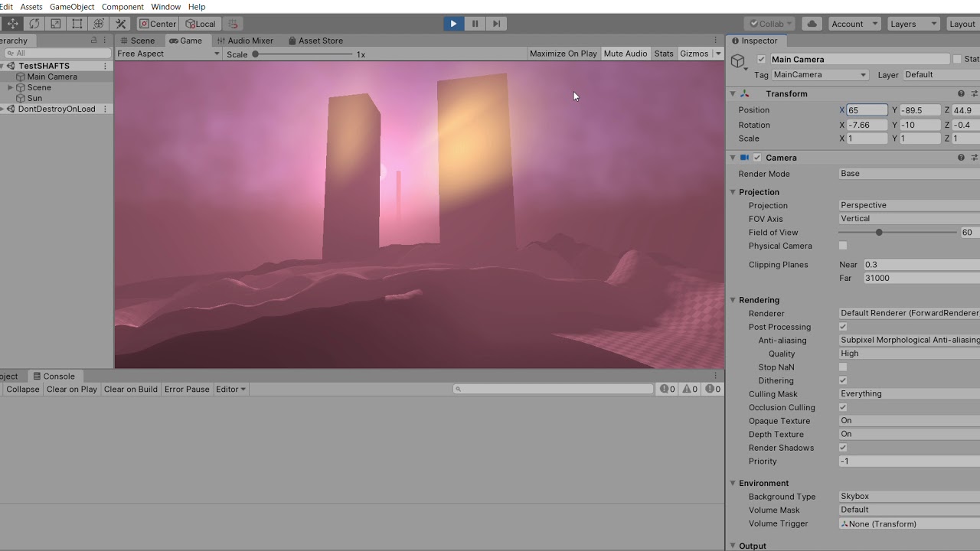The height and width of the screenshot is (551, 980).
Task: Switch to Asset Store tab
Action: click(315, 41)
